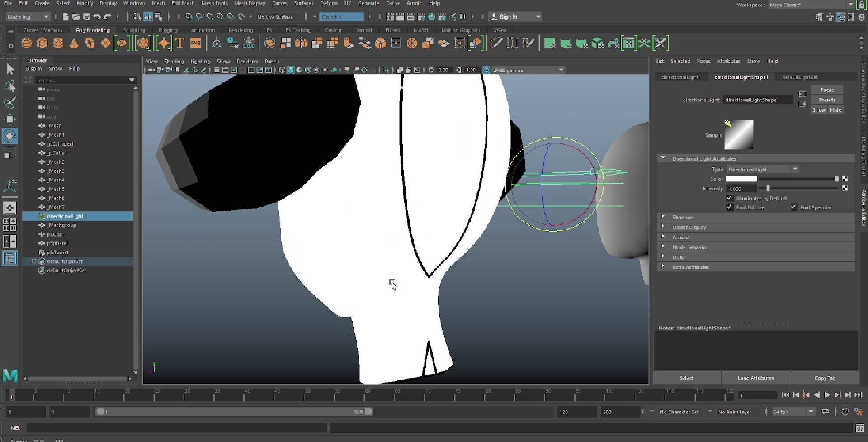Select the Polygon Cube creation icon
Image resolution: width=868 pixels, height=442 pixels.
tap(42, 43)
